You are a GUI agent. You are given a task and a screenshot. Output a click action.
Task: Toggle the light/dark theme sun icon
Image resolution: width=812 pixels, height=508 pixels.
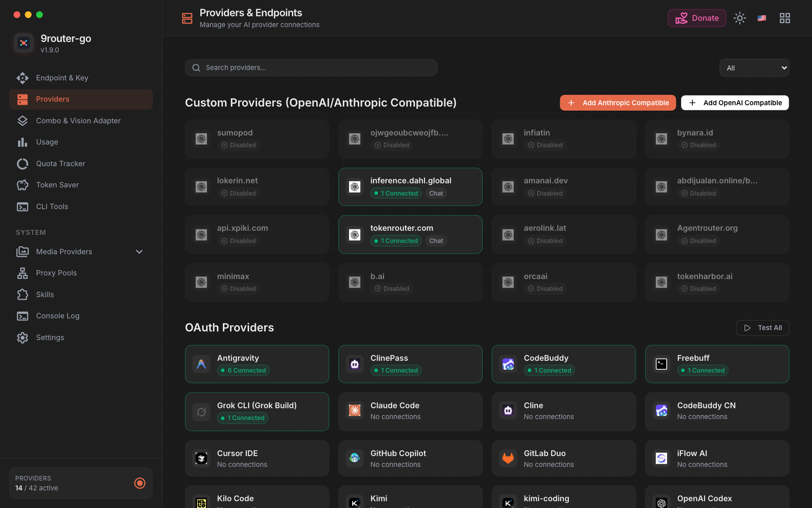click(740, 18)
